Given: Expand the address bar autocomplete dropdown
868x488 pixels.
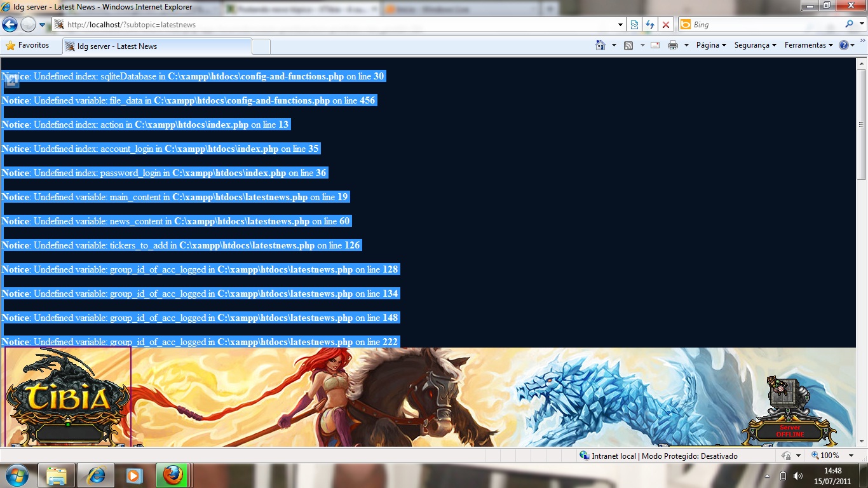Looking at the screenshot, I should (x=621, y=25).
